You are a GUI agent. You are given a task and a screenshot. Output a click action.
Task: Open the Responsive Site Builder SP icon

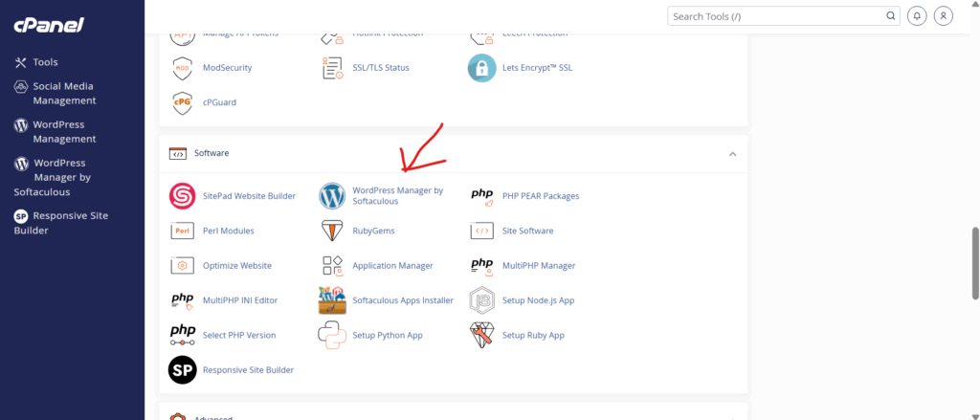tap(182, 369)
